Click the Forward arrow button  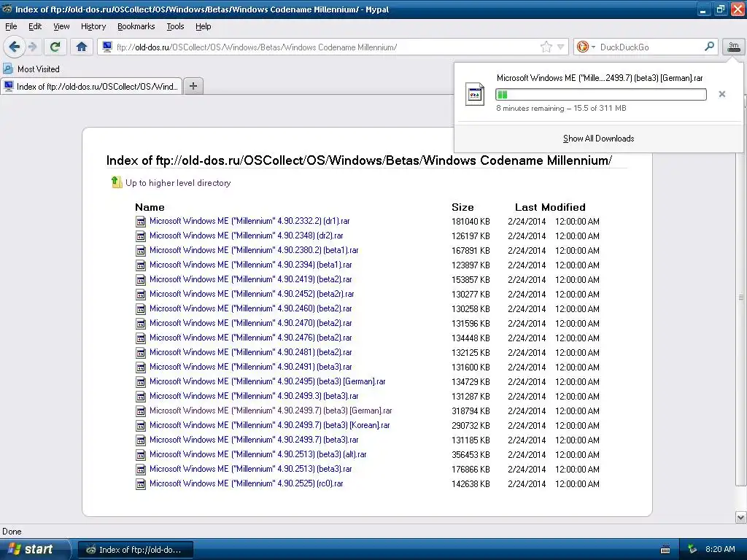(32, 47)
